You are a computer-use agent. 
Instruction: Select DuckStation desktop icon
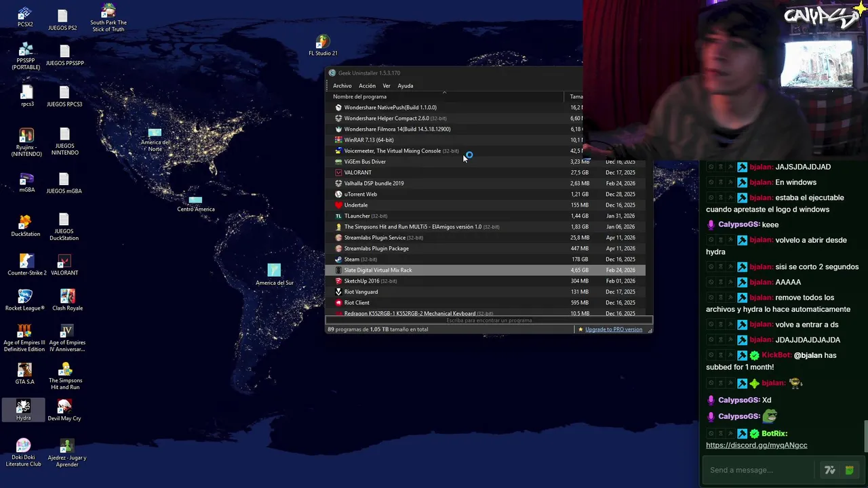[x=25, y=226]
